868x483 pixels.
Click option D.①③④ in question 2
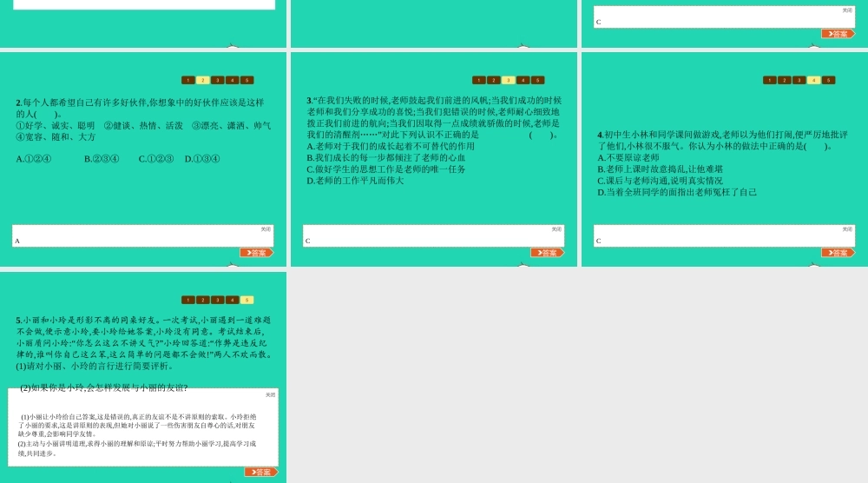(x=202, y=159)
